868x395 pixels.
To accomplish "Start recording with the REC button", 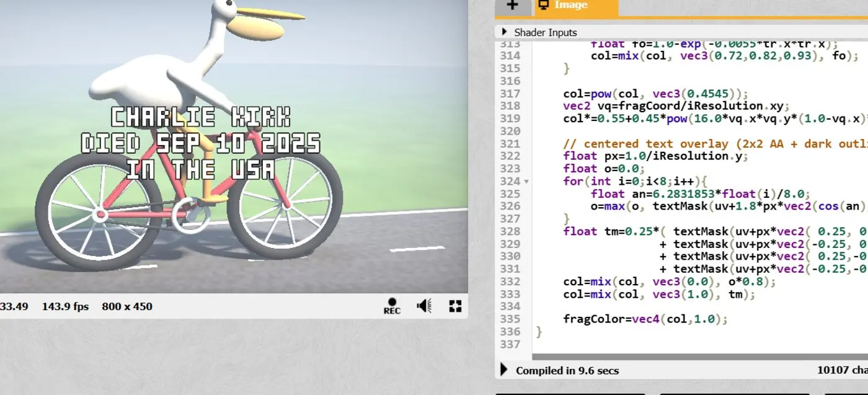I will (x=392, y=306).
